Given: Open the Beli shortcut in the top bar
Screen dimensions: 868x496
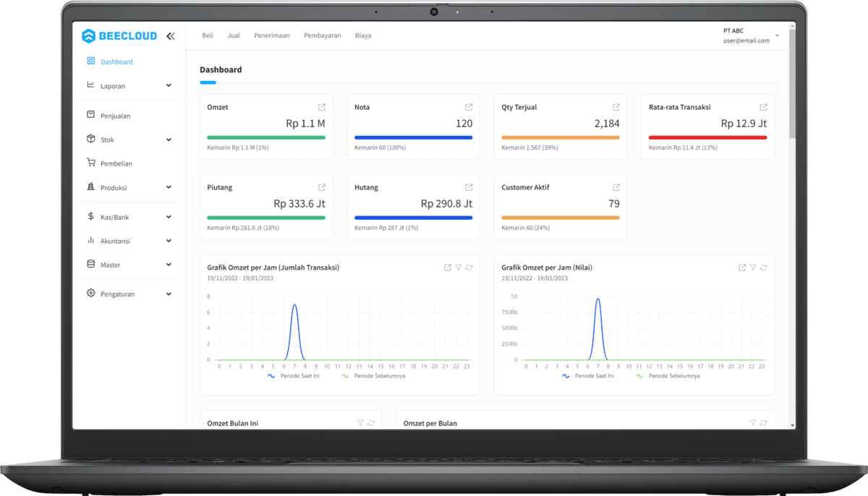Looking at the screenshot, I should point(208,35).
